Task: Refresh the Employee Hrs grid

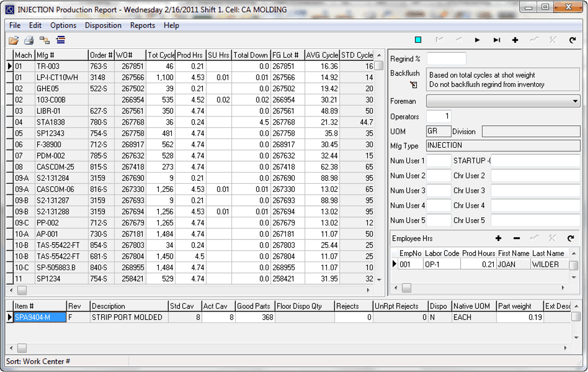Action: 571,238
